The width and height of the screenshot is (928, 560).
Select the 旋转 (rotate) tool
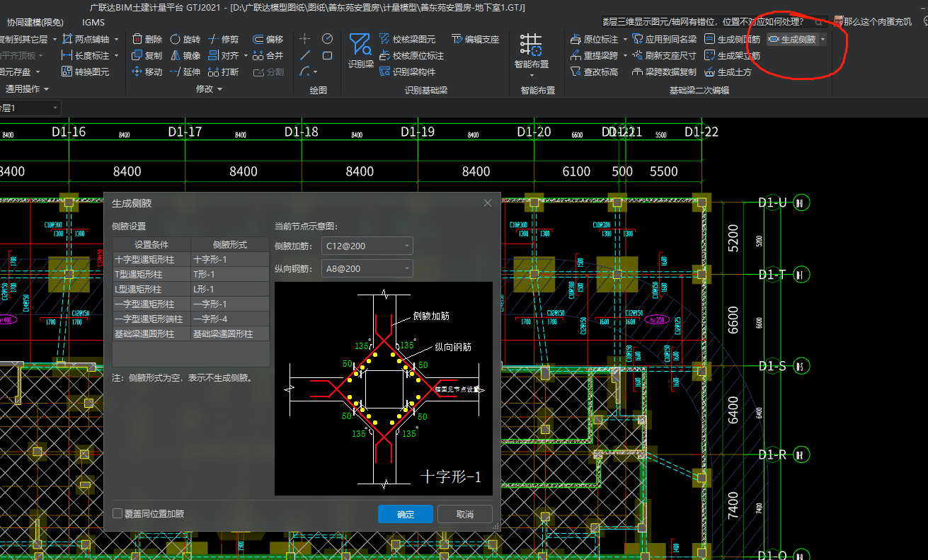(185, 39)
